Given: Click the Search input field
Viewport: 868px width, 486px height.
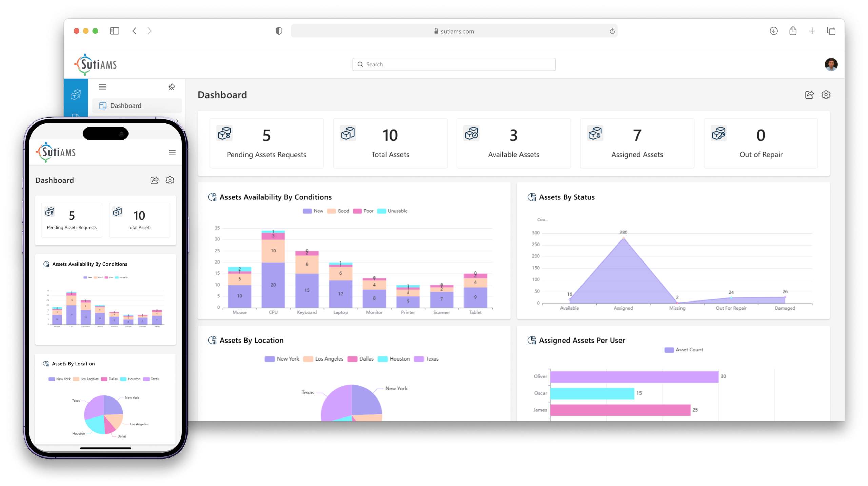Looking at the screenshot, I should point(454,64).
